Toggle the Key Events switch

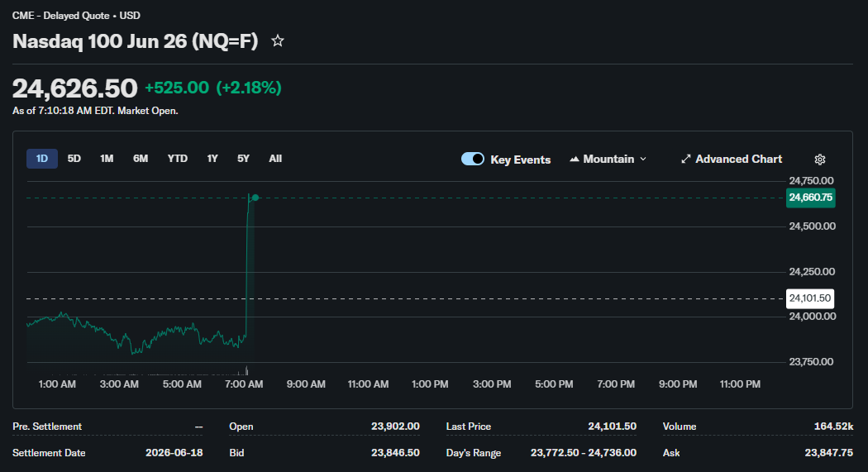pos(473,159)
